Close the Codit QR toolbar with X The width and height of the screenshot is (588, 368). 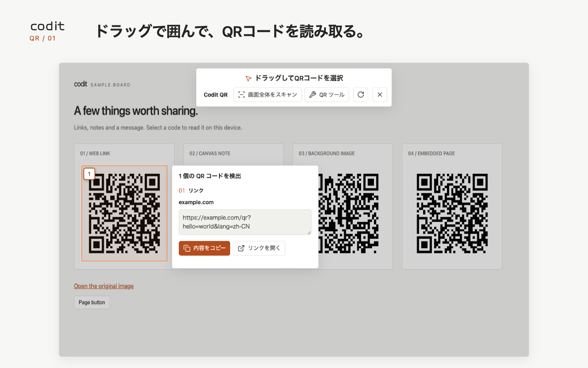pyautogui.click(x=380, y=94)
